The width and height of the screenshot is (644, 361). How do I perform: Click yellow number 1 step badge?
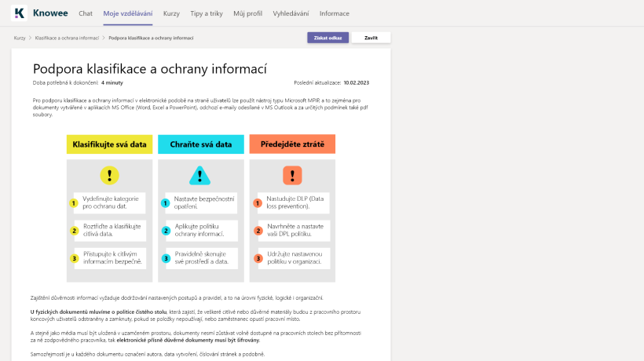(75, 203)
